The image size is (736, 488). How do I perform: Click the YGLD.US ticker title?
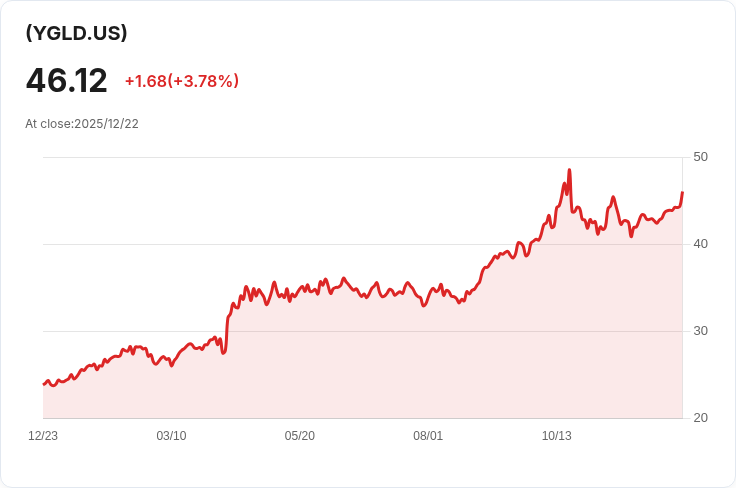click(76, 33)
